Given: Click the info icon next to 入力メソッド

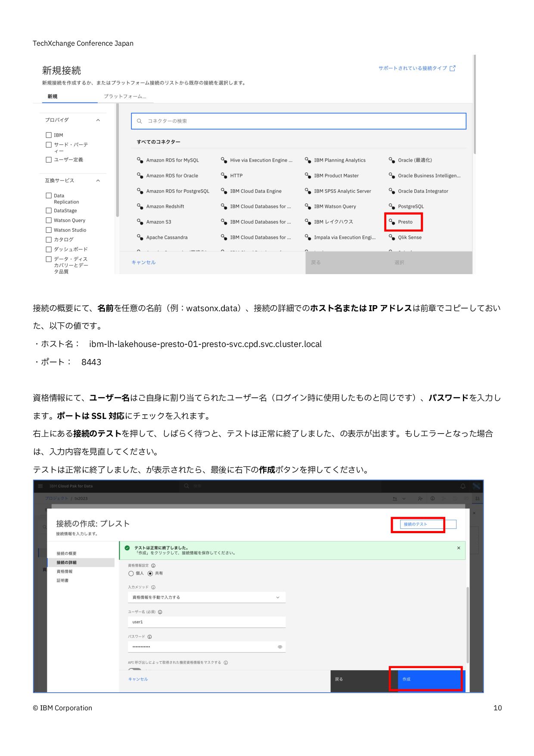Looking at the screenshot, I should [x=153, y=587].
